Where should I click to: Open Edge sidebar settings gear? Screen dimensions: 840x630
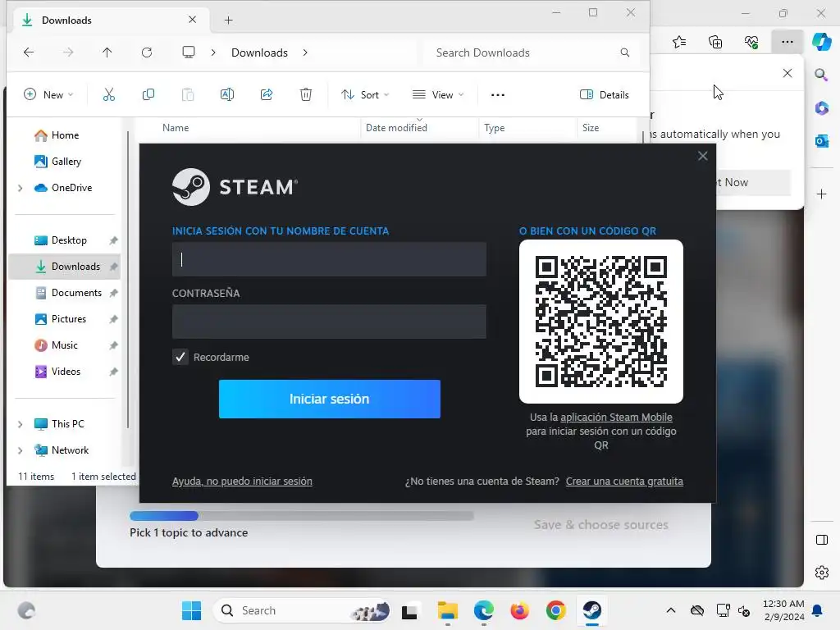coord(822,573)
